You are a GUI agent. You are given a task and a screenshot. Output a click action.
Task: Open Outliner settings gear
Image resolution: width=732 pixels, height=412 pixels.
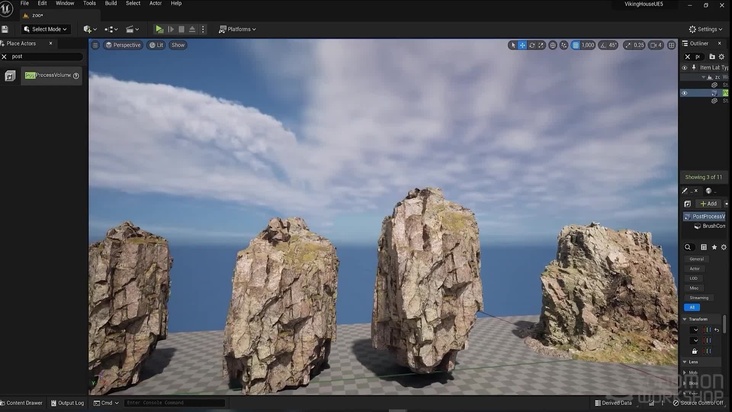[x=722, y=57]
